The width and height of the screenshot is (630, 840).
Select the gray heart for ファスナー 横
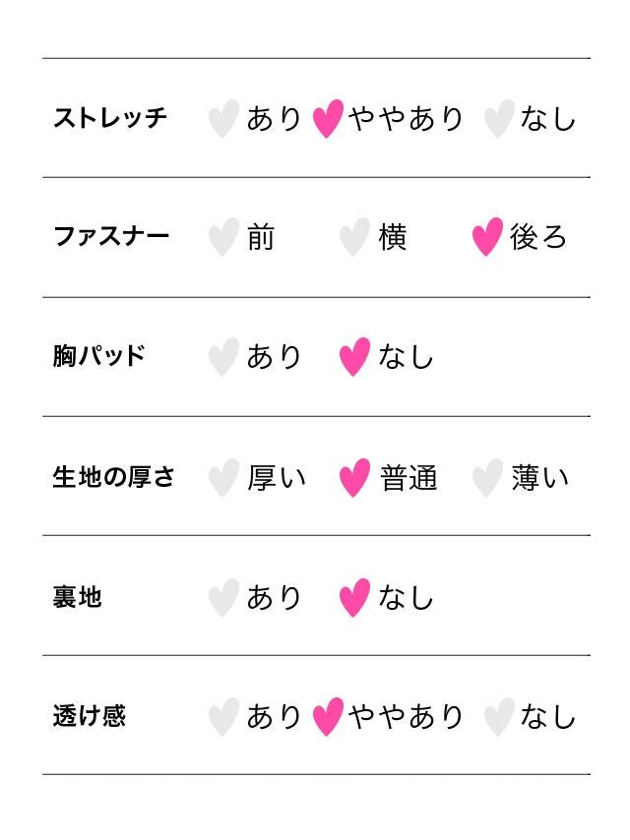click(354, 238)
